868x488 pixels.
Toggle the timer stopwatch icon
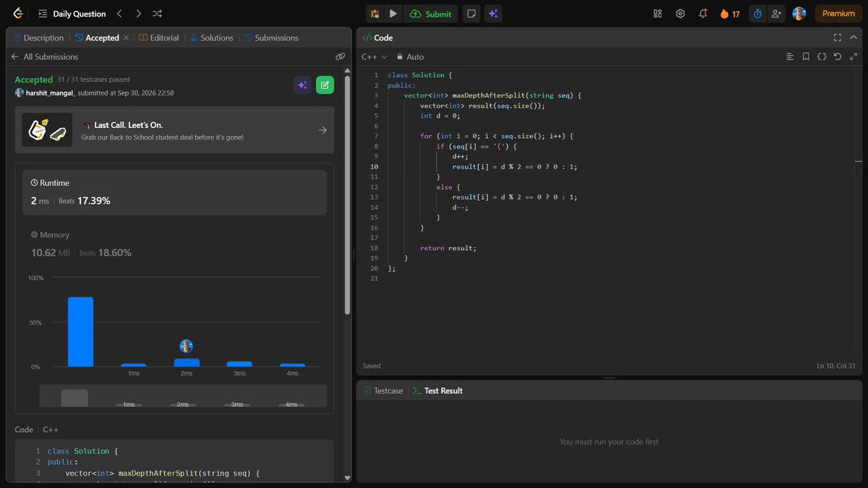point(757,14)
